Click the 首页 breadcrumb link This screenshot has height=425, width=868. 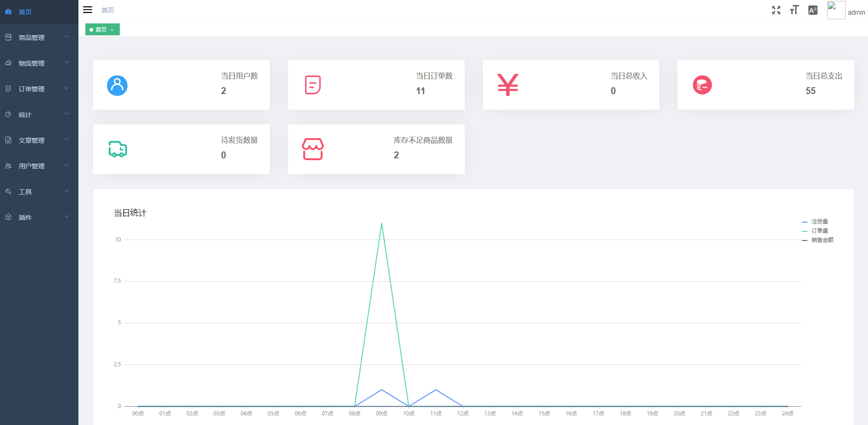coord(108,10)
